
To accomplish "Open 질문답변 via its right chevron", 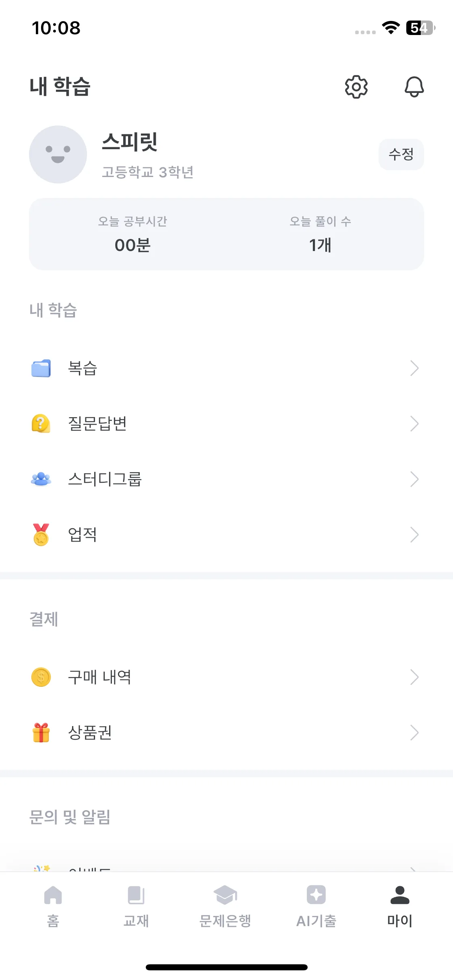I will tap(414, 424).
